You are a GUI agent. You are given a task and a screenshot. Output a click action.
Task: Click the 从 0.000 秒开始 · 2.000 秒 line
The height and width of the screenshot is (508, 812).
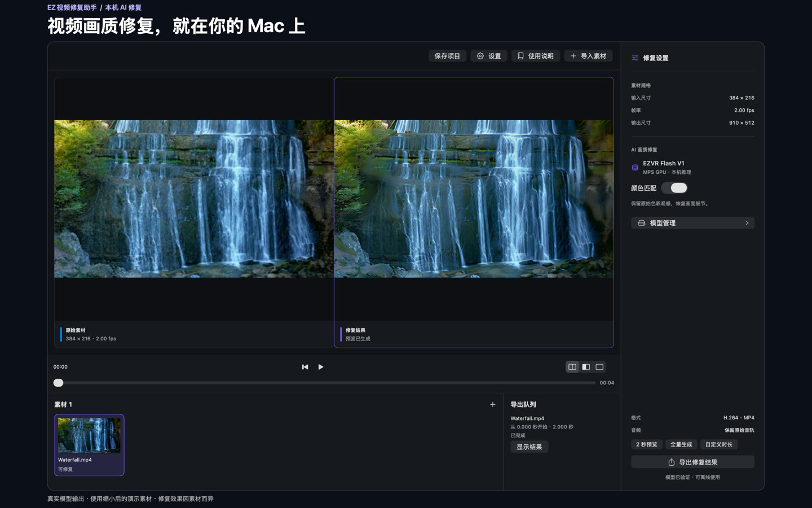click(x=542, y=427)
